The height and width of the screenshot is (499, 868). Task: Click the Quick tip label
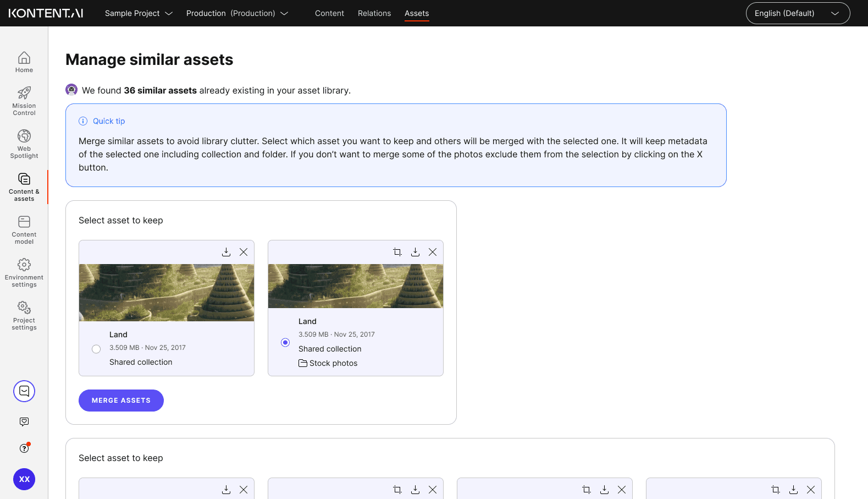(109, 121)
